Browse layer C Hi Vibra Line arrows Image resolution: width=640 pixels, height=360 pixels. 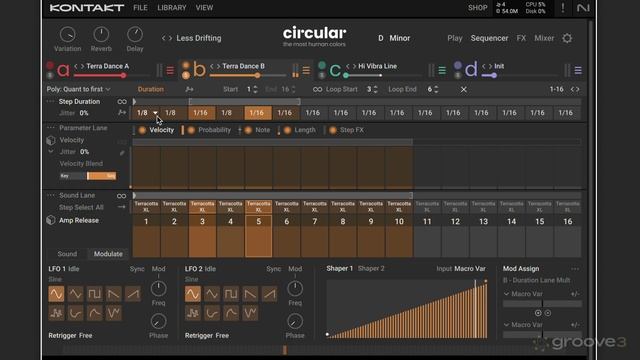[x=351, y=66]
